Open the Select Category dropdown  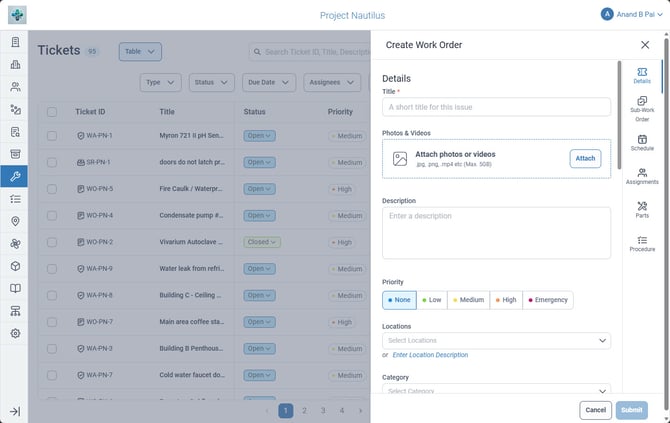click(497, 389)
